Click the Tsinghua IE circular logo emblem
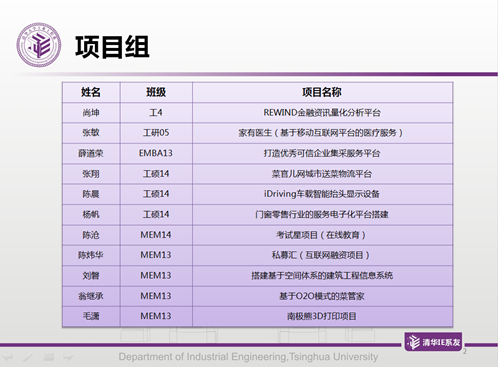Viewport: 498px width, 367px height. [x=39, y=45]
